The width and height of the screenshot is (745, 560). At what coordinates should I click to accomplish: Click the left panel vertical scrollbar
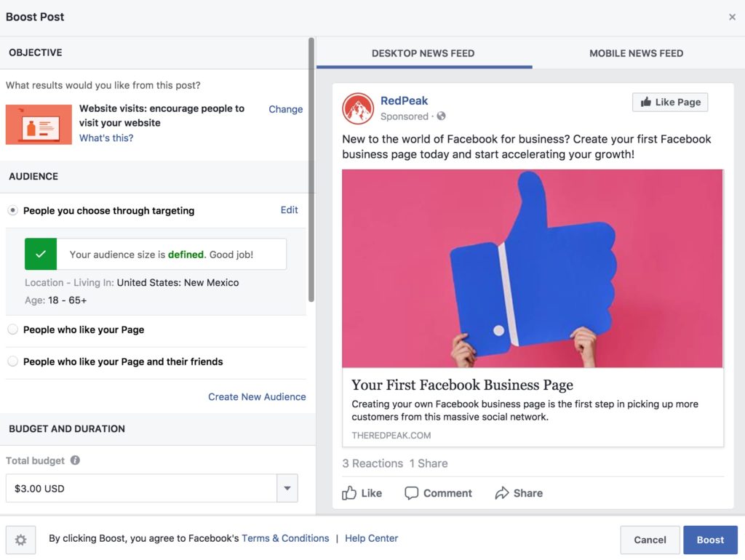point(311,169)
